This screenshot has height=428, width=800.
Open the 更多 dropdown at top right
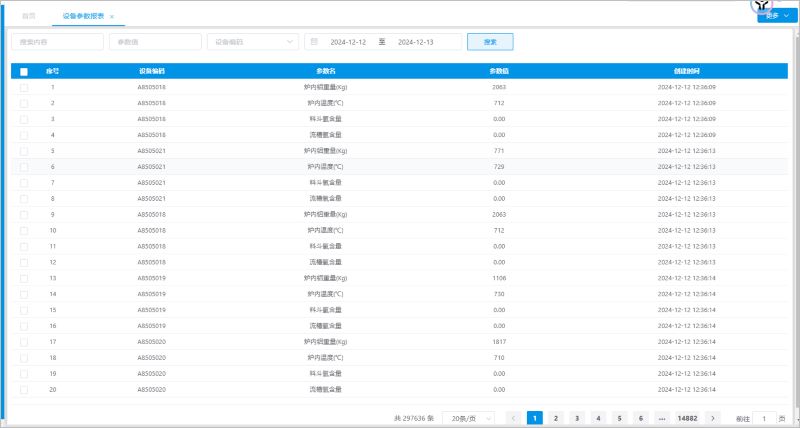coord(777,16)
